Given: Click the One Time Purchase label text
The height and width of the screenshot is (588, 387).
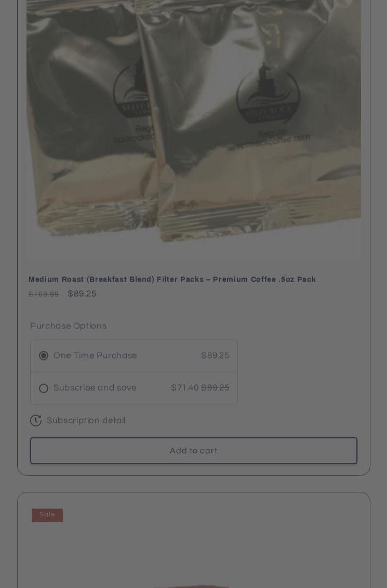Looking at the screenshot, I should coord(95,355).
